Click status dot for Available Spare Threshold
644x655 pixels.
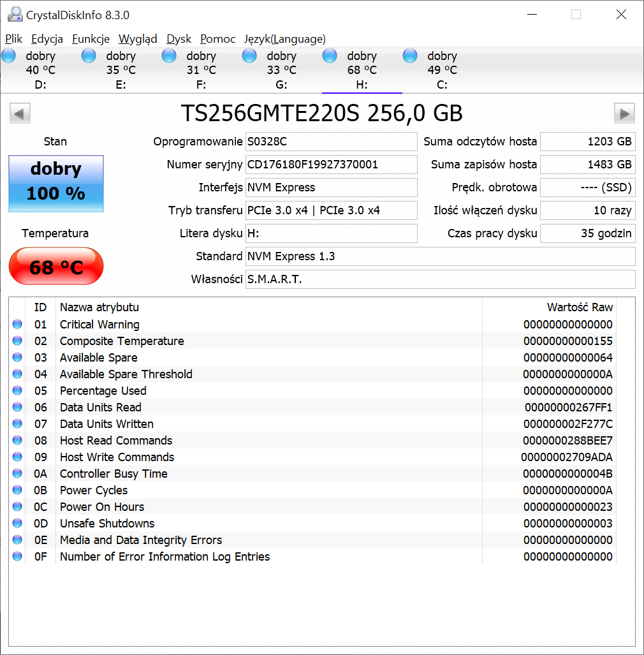pyautogui.click(x=17, y=374)
